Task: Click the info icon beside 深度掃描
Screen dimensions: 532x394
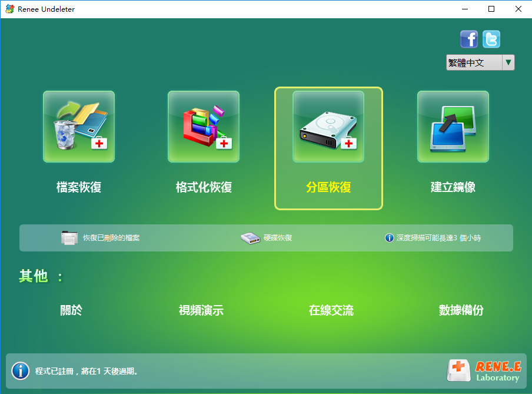Action: tap(389, 238)
